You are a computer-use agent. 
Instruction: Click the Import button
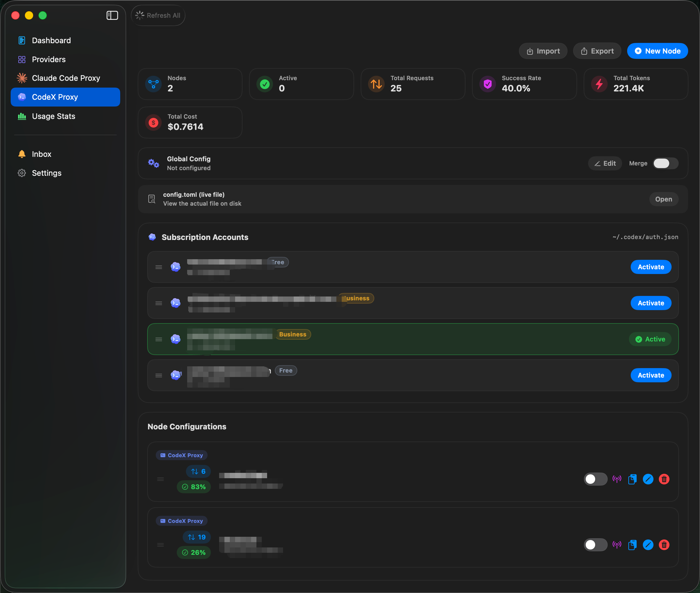pos(543,51)
